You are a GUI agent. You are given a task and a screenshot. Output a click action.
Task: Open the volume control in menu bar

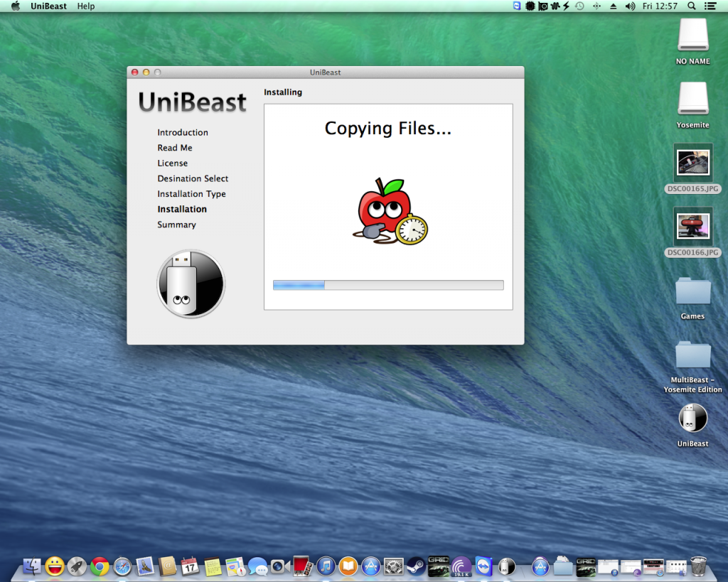click(630, 6)
